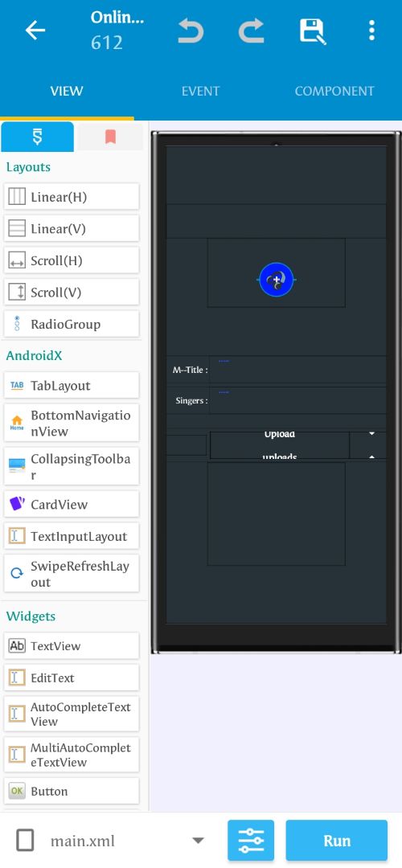Pick the Scroll(H) layout widget

pos(72,260)
